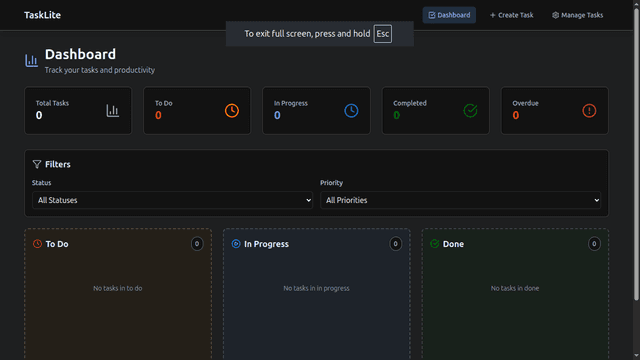
Task: Click the count badge in In Progress column
Action: point(396,244)
